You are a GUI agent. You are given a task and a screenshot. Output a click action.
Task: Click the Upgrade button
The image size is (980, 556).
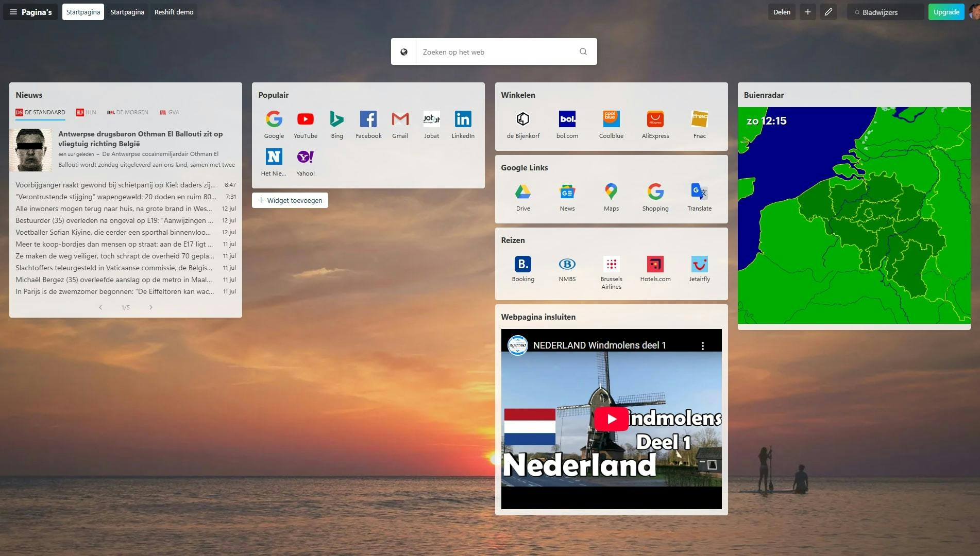(946, 11)
